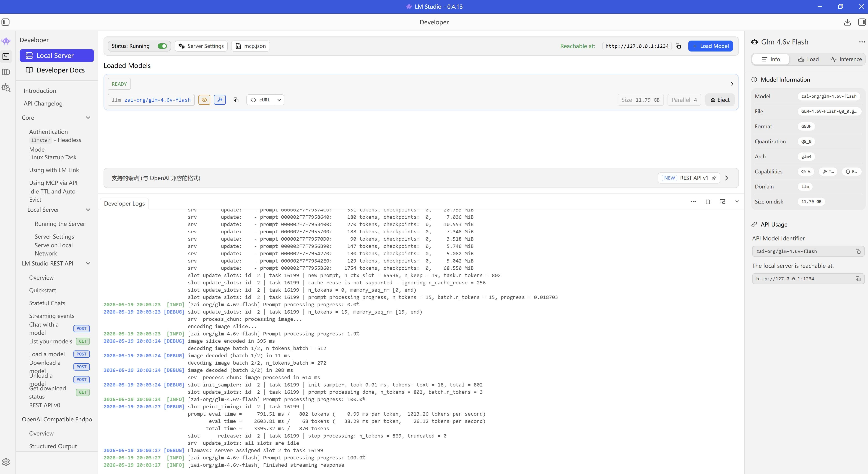Open Developer Logs more options menu
The height and width of the screenshot is (474, 868).
click(693, 201)
